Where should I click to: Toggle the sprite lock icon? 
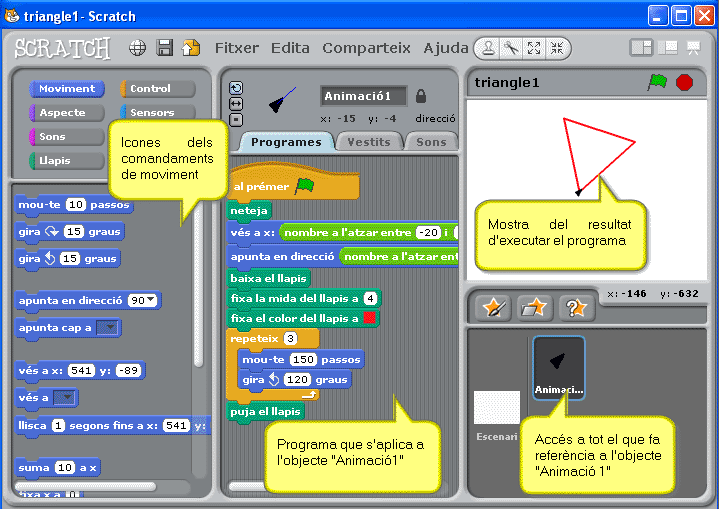click(x=420, y=96)
